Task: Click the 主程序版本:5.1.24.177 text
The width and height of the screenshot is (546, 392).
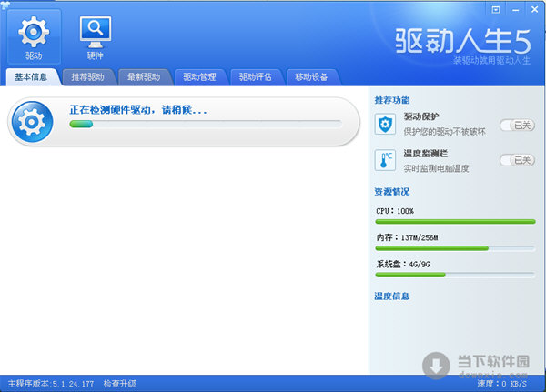Action: pos(51,384)
